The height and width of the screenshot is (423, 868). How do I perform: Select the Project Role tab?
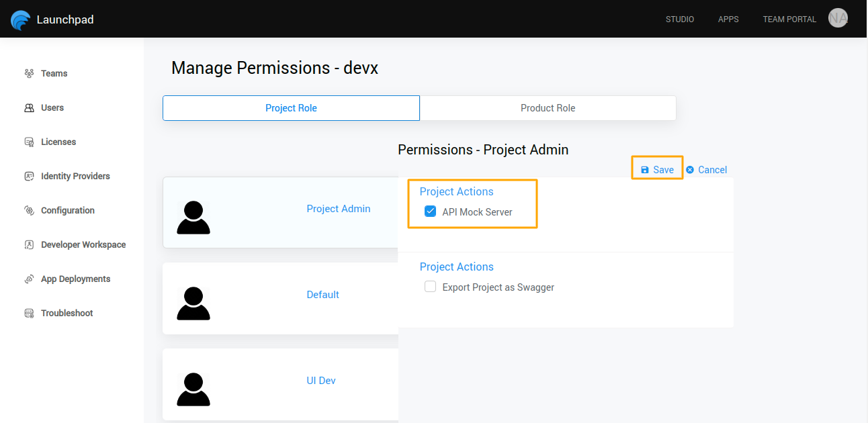coord(291,108)
